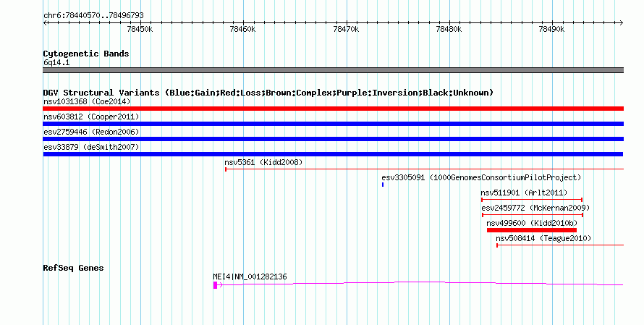Open the nsv511901 (Arlt2011) variant label
The width and height of the screenshot is (644, 325).
click(x=524, y=193)
